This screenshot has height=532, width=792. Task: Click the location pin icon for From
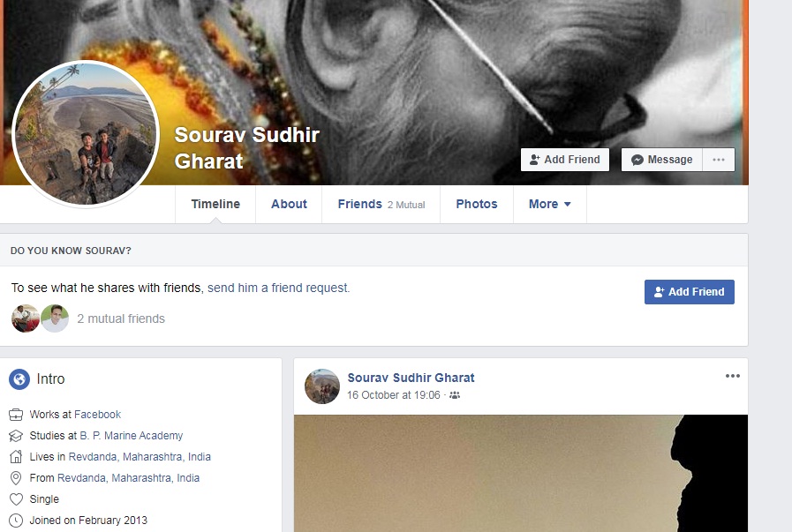(x=16, y=478)
